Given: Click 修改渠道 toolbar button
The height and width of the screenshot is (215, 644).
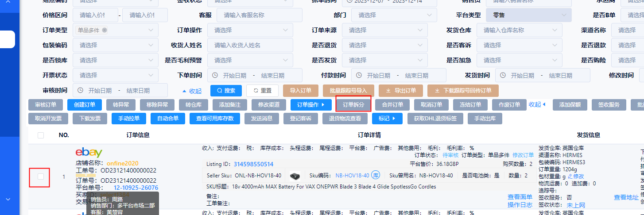Looking at the screenshot, I should [x=269, y=105].
